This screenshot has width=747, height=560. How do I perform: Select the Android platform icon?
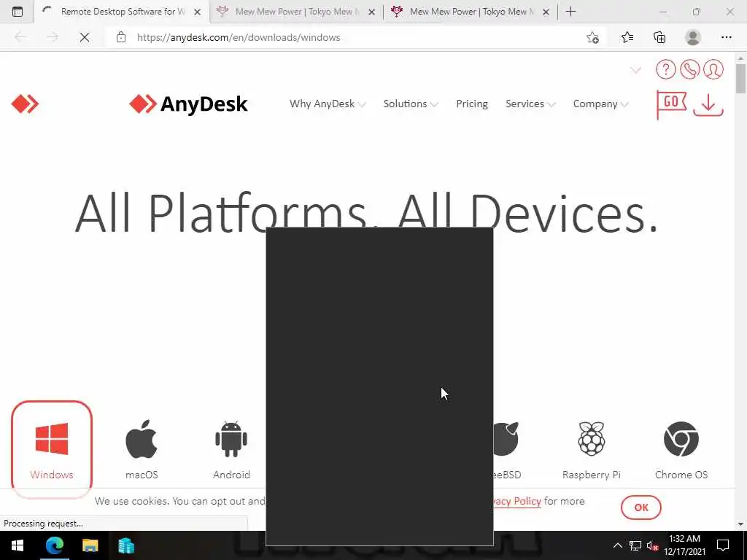(x=231, y=449)
